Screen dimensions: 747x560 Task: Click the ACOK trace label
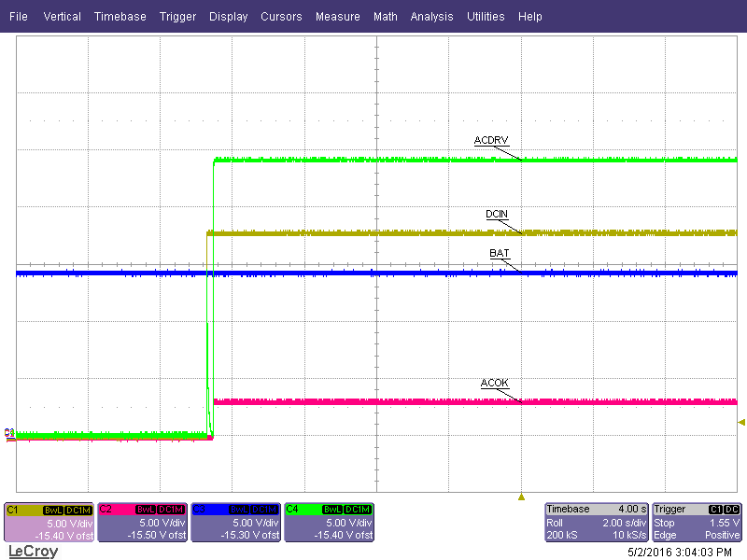(x=495, y=383)
